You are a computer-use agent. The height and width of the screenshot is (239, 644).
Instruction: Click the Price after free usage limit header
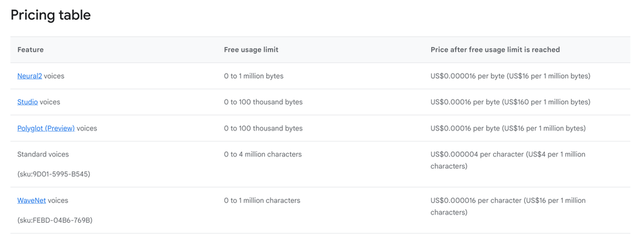coord(495,50)
